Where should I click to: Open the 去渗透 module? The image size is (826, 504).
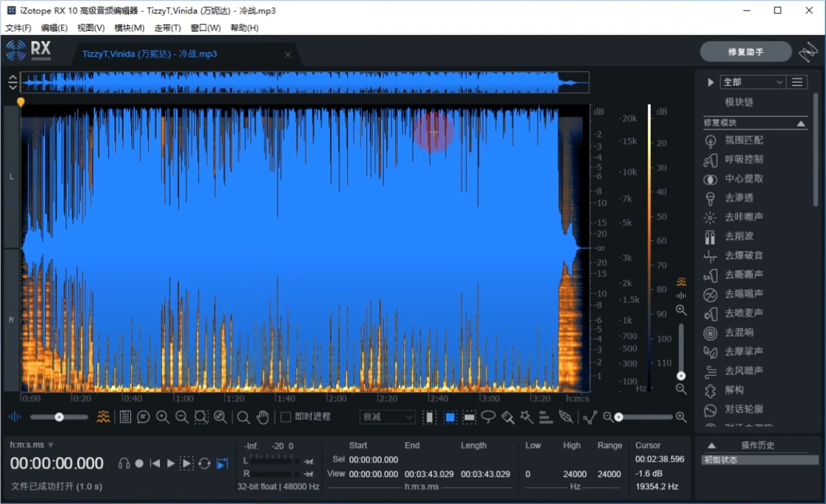pos(739,198)
